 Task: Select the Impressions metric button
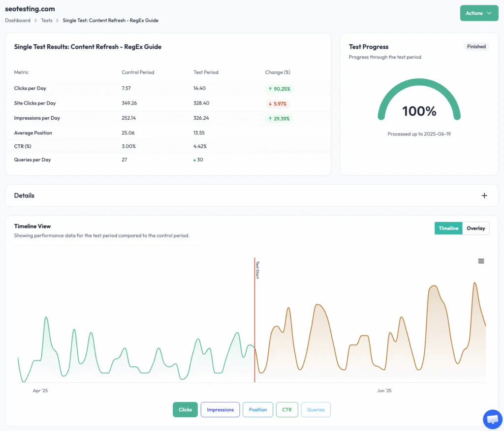coord(220,409)
